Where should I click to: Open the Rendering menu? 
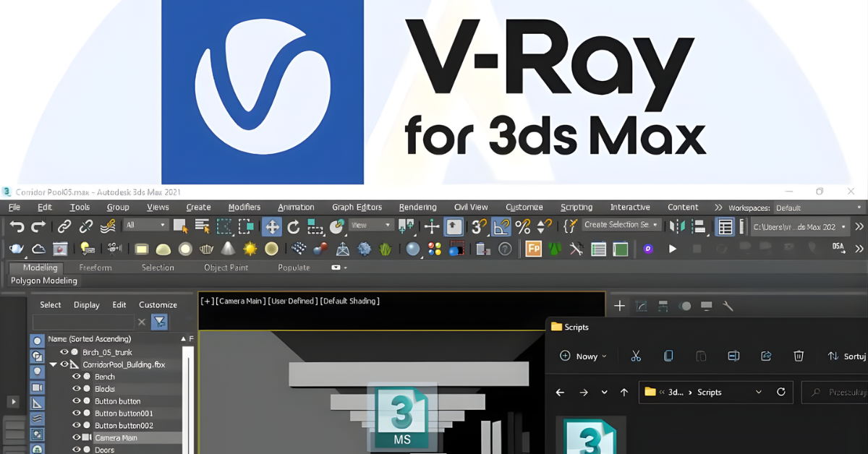417,207
